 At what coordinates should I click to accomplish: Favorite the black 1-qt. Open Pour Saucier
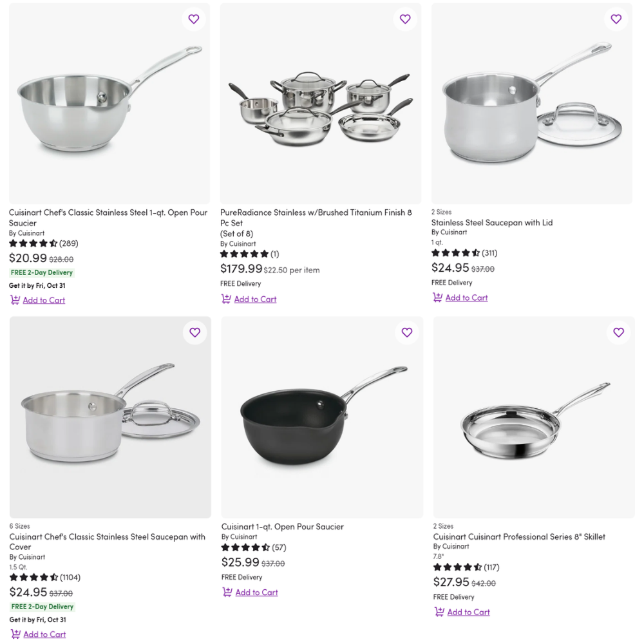point(407,332)
